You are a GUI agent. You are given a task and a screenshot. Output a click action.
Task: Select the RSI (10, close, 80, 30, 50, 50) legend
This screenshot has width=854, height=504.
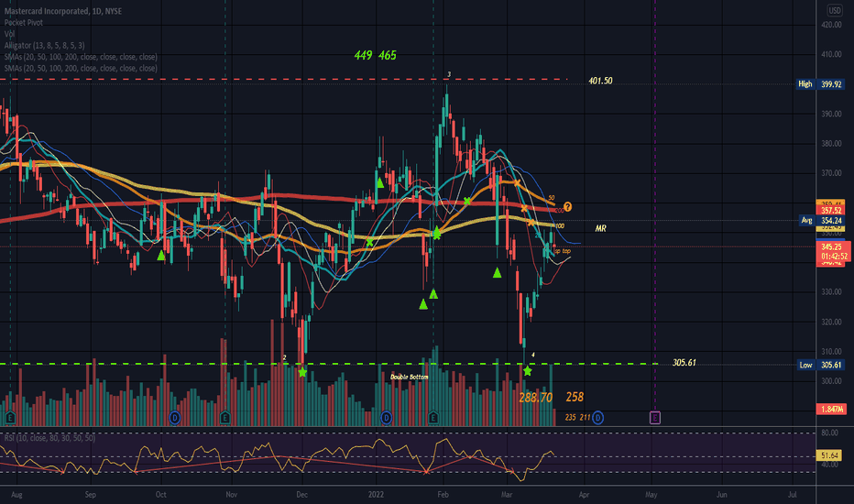click(49, 437)
